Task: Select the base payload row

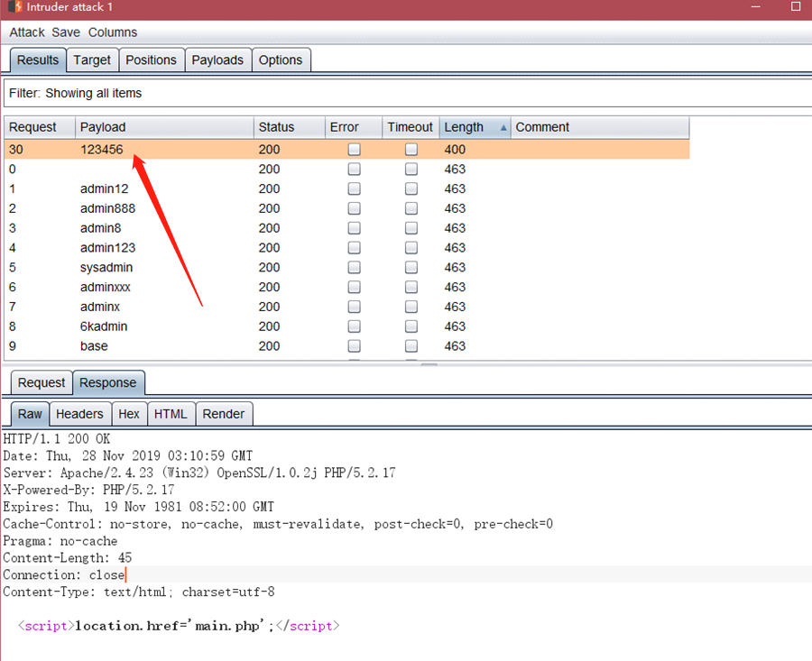Action: point(347,346)
